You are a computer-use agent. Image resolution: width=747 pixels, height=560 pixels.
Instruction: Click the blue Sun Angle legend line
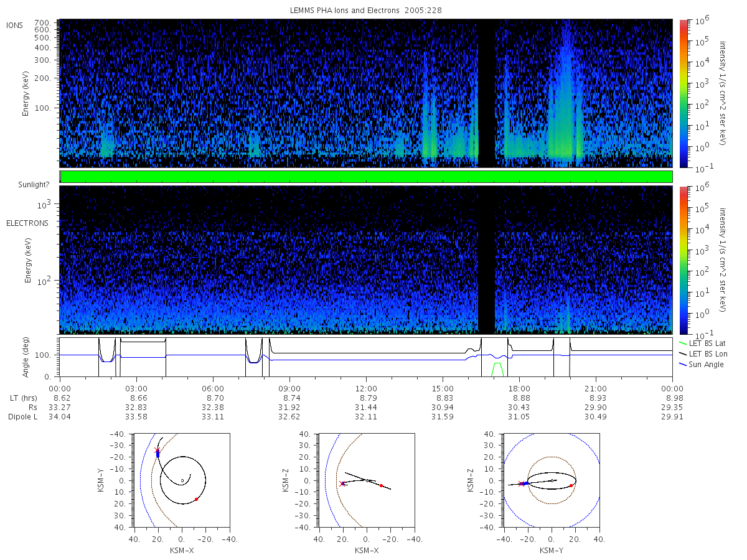pyautogui.click(x=683, y=364)
